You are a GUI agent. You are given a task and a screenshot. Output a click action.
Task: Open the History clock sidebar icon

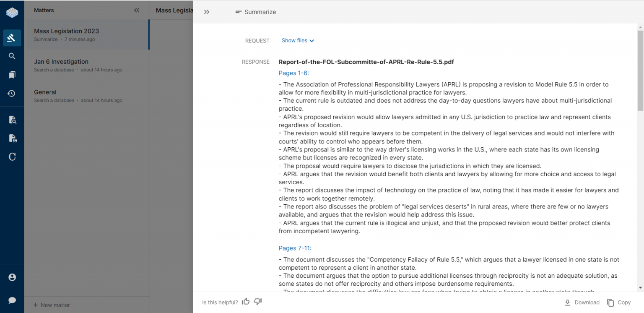pyautogui.click(x=12, y=93)
